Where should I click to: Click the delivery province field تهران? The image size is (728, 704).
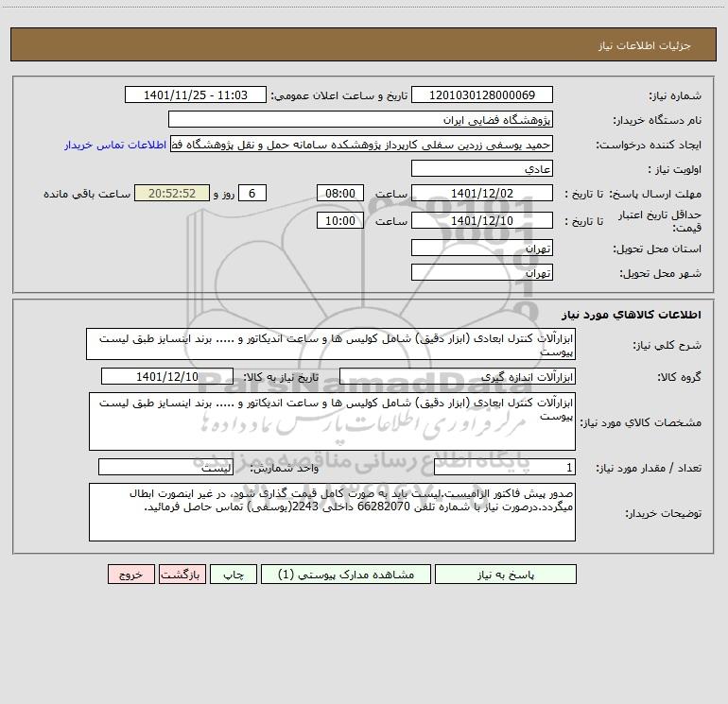482,249
